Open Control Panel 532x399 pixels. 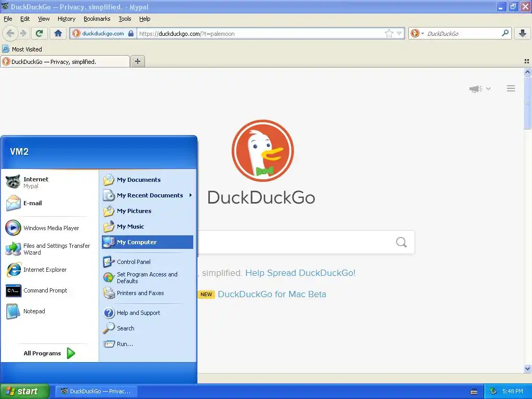coord(147,262)
